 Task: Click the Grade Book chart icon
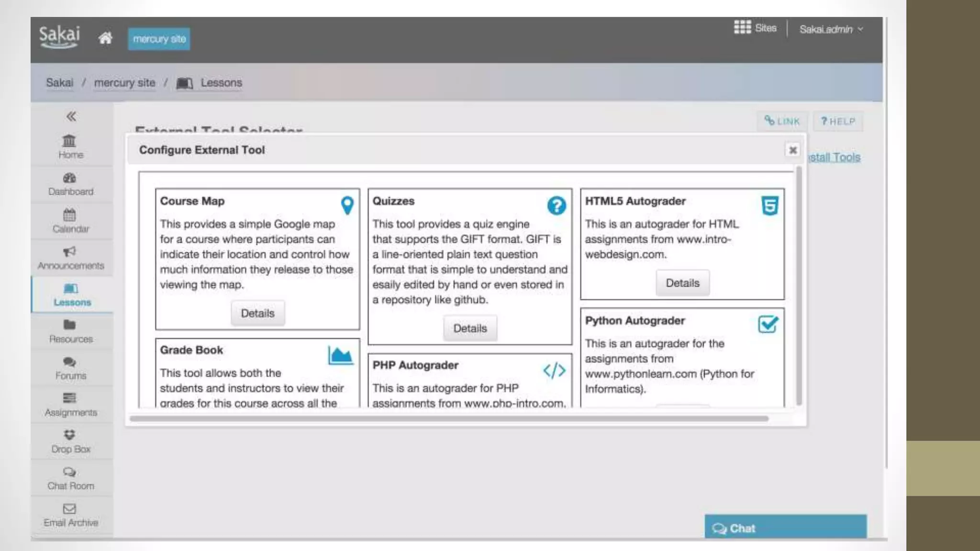click(340, 355)
